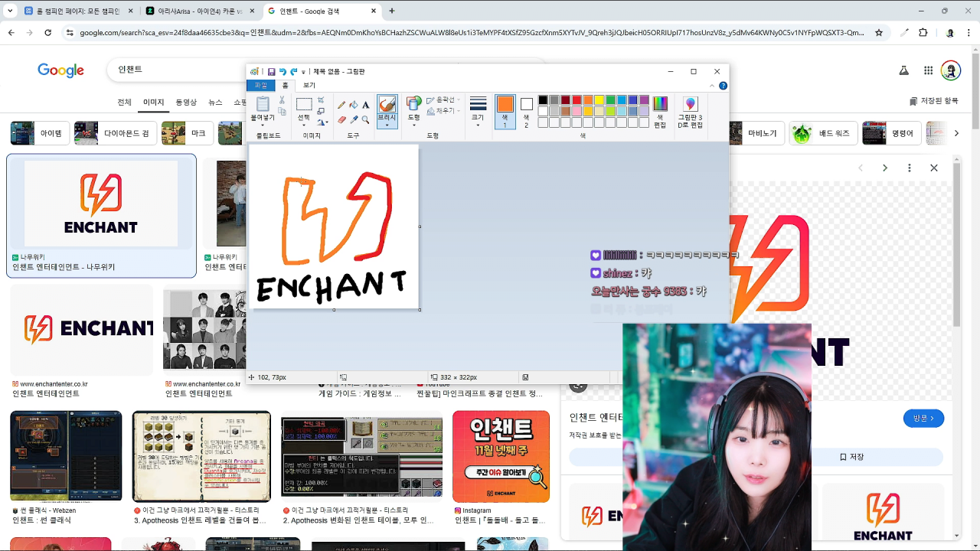Pick the red color in palette
Image resolution: width=980 pixels, height=551 pixels.
pyautogui.click(x=577, y=100)
